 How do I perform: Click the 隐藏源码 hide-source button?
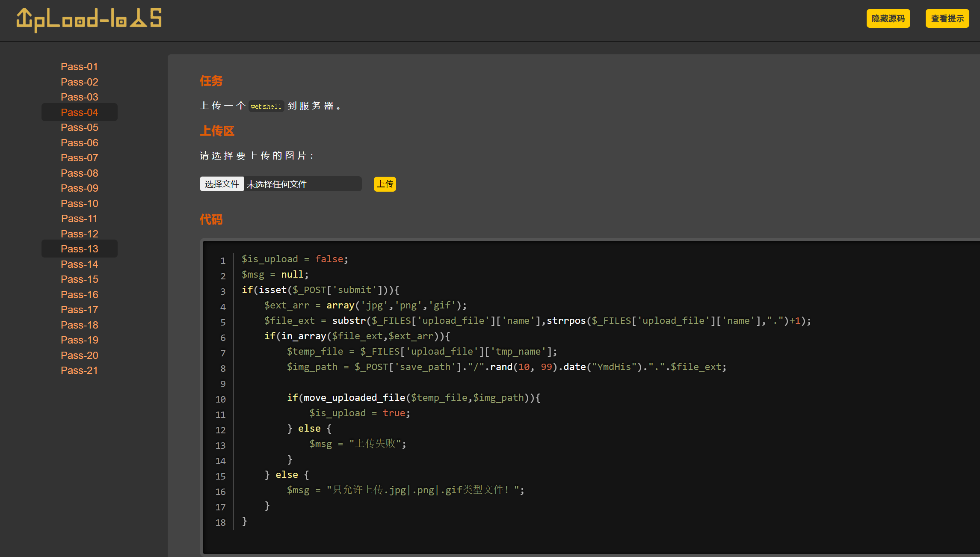click(x=888, y=18)
